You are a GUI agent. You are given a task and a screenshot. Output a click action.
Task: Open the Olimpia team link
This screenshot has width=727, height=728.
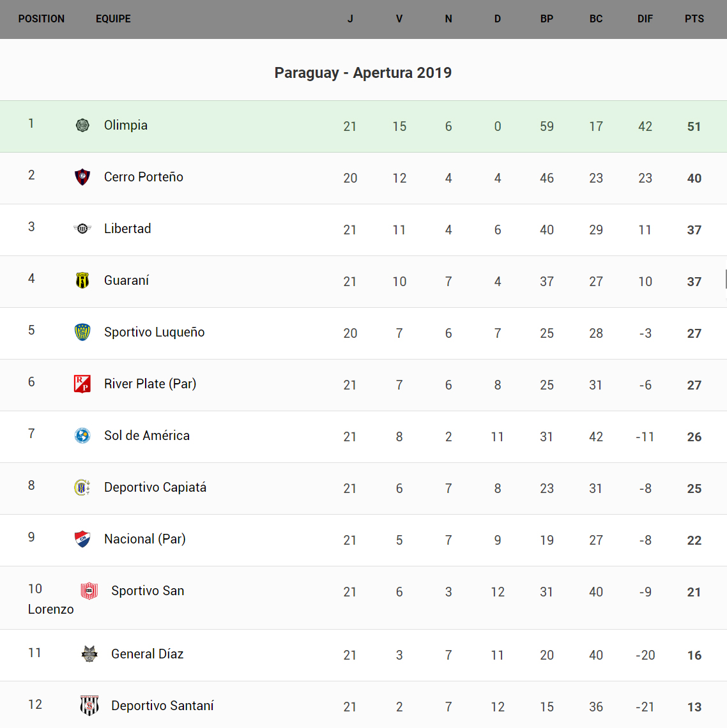(126, 125)
